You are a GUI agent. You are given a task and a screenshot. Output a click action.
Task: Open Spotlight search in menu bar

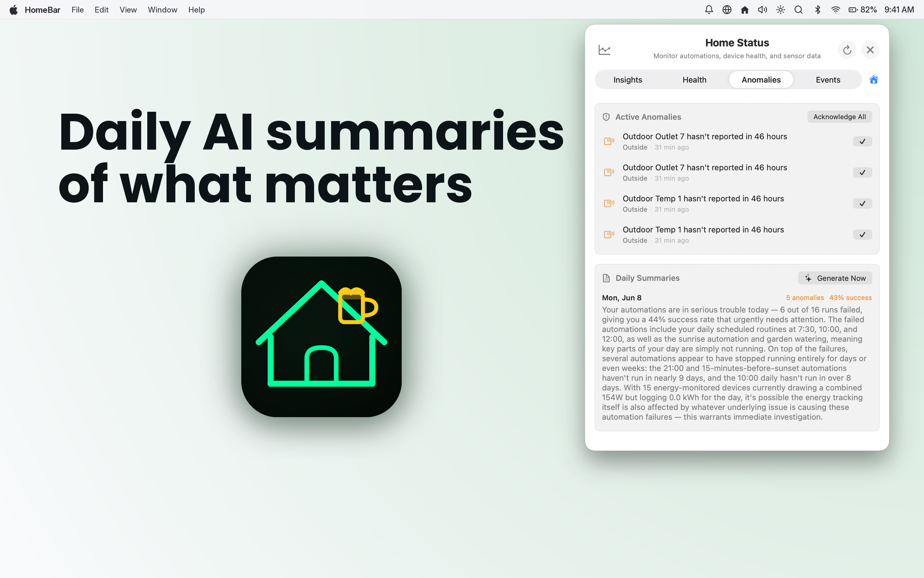pos(798,10)
